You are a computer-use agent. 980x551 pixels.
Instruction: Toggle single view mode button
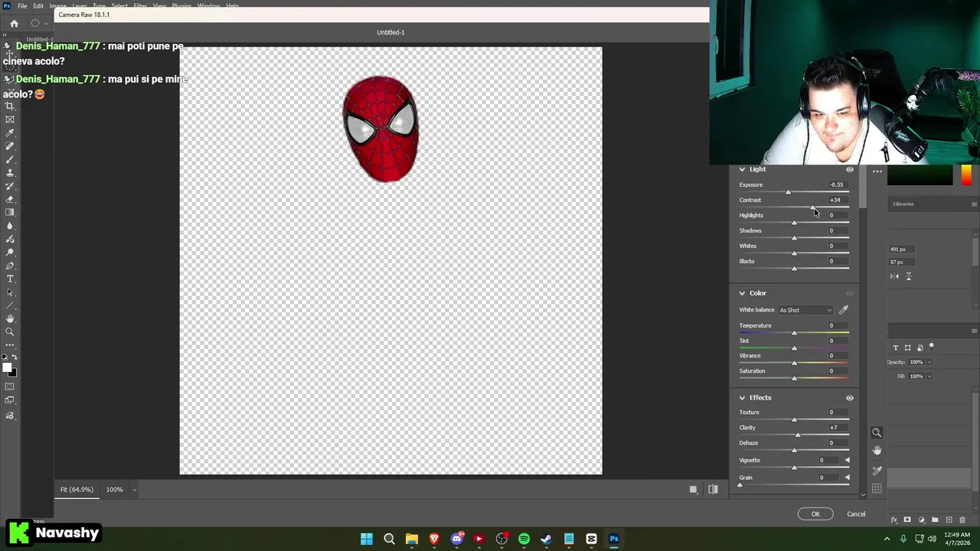694,490
